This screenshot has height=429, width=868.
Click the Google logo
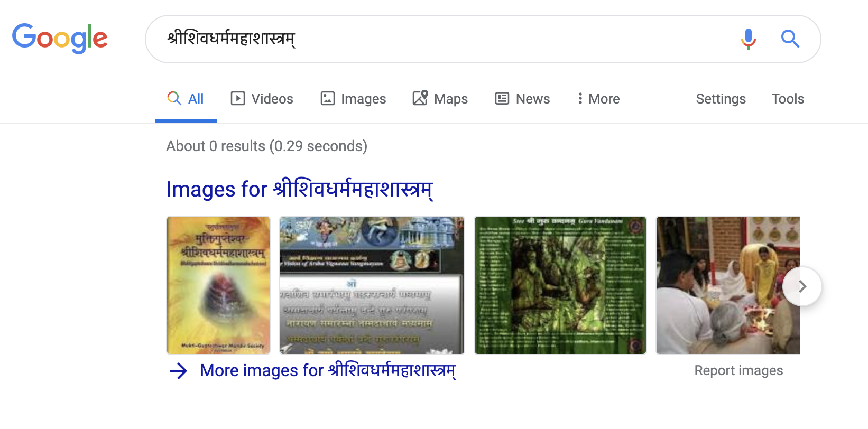[x=60, y=38]
